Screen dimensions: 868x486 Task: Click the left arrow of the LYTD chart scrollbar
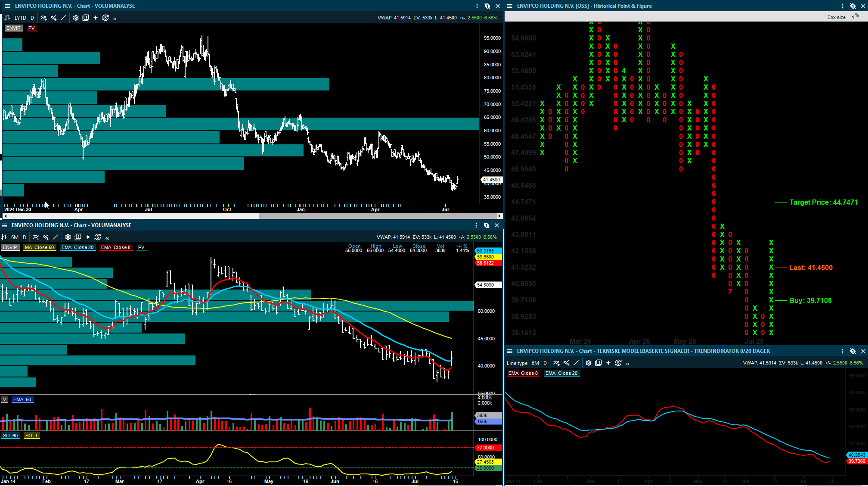pyautogui.click(x=5, y=216)
